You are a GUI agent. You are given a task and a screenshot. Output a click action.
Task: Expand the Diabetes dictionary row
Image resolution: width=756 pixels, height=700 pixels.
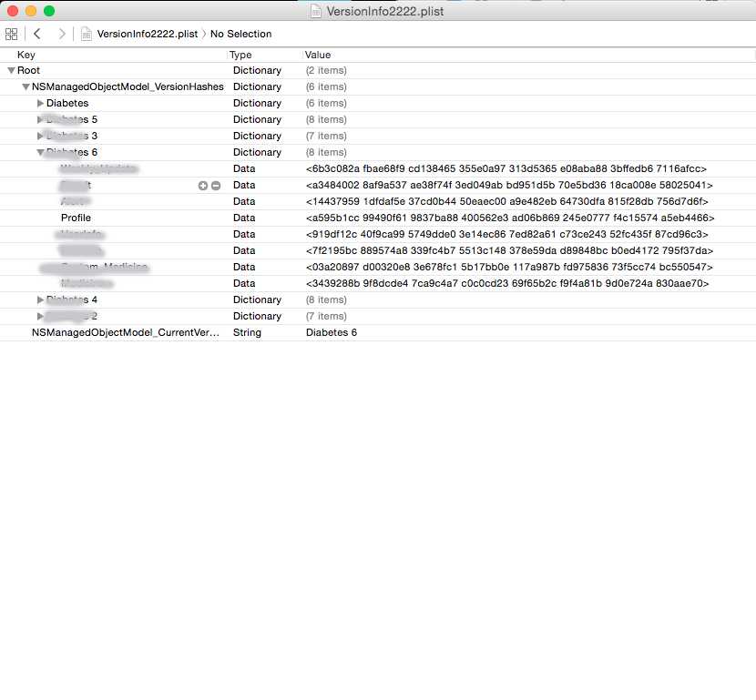pyautogui.click(x=40, y=103)
